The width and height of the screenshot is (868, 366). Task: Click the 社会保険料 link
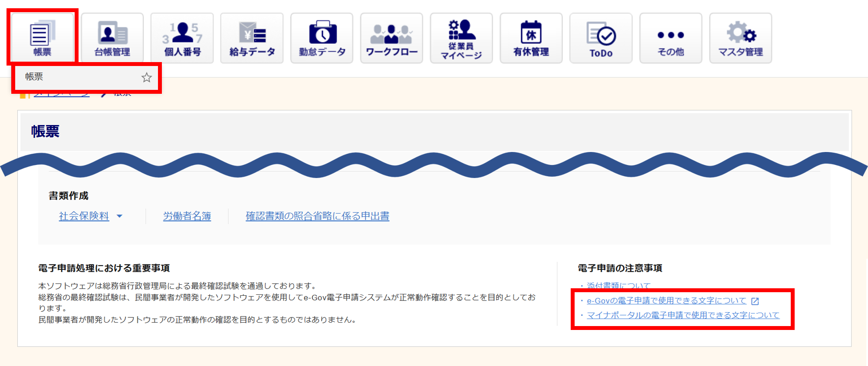[84, 216]
